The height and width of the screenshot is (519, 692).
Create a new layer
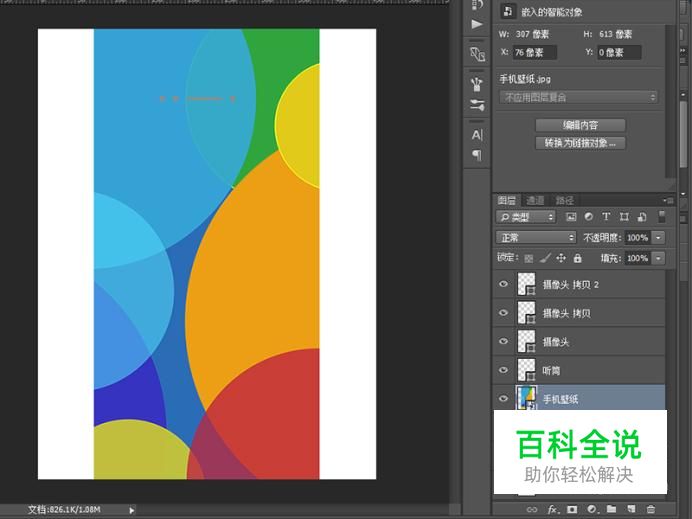631,509
